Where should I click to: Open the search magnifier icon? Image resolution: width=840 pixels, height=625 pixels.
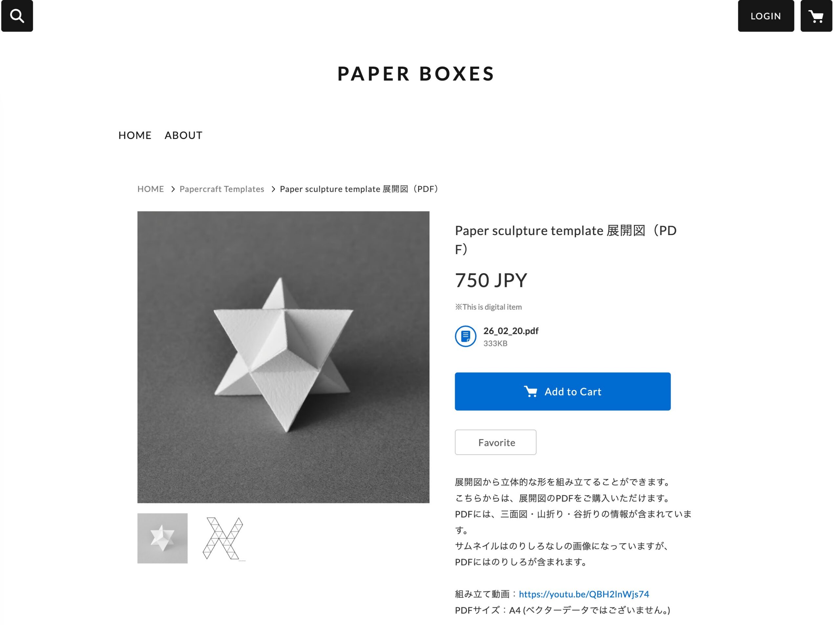coord(17,15)
